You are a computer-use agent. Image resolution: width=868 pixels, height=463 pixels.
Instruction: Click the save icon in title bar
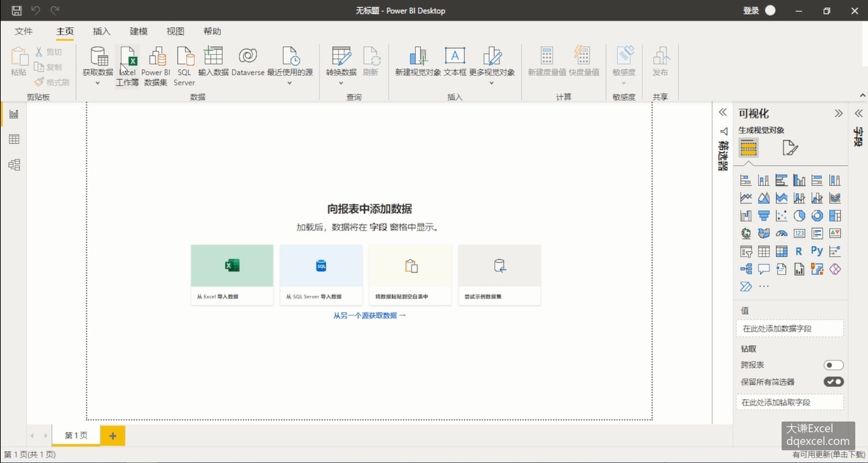(x=17, y=11)
